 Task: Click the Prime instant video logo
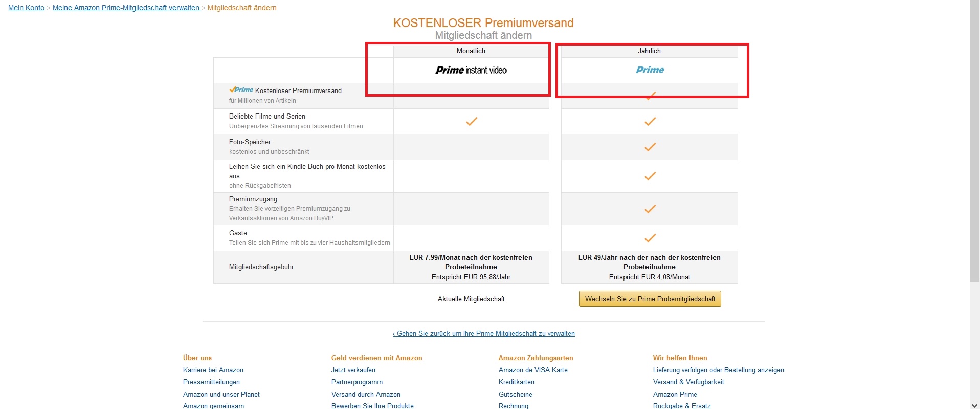point(471,70)
